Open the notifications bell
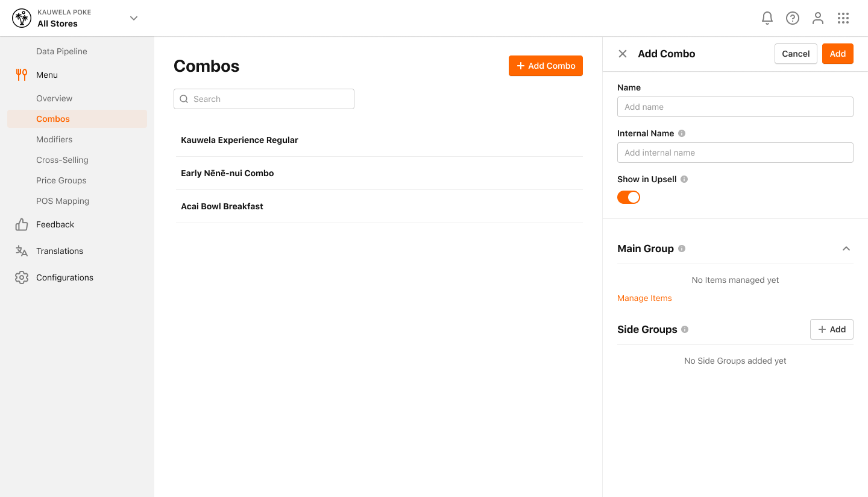The image size is (868, 497). (767, 18)
